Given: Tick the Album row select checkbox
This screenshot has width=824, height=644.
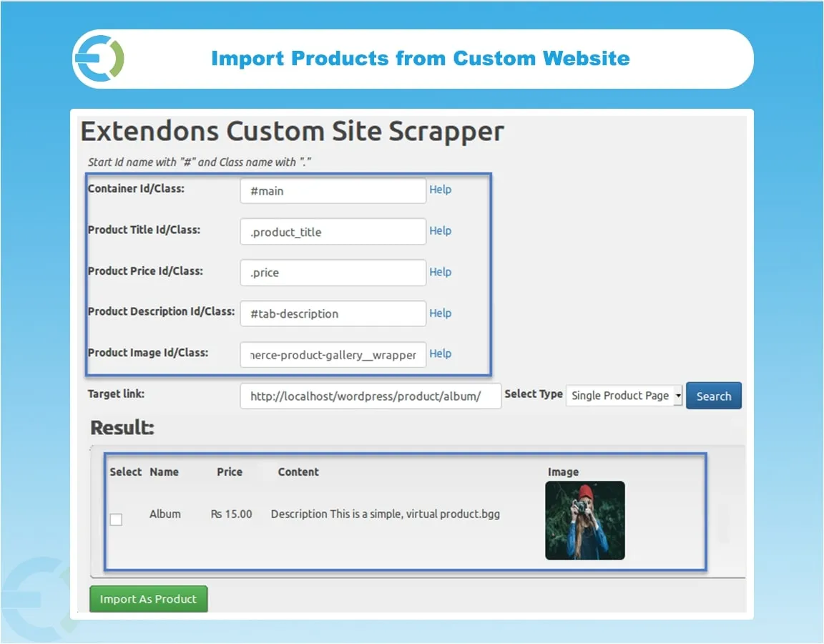Looking at the screenshot, I should (116, 519).
